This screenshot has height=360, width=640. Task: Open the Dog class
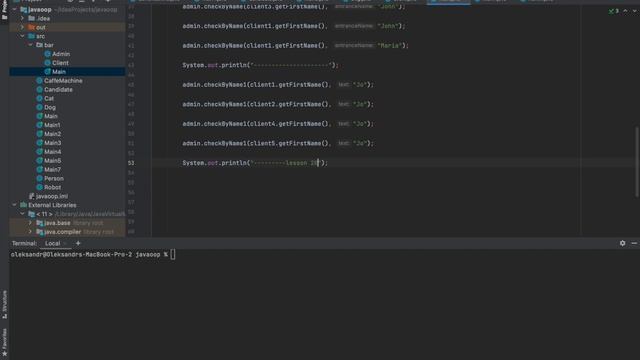(50, 107)
